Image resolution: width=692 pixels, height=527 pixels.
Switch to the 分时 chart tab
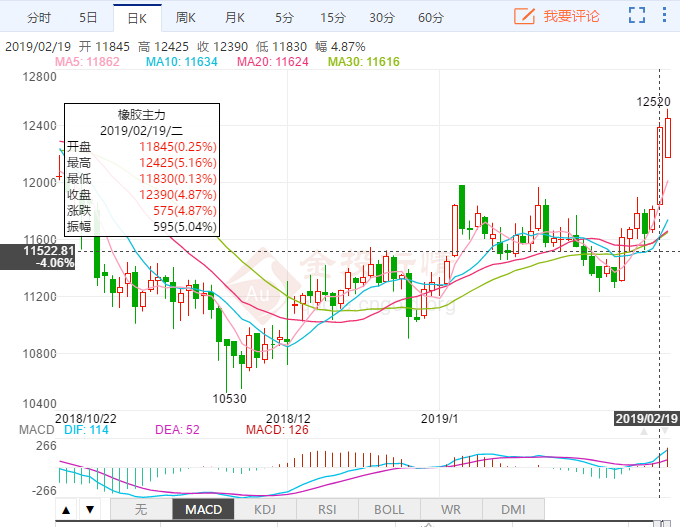click(x=39, y=18)
